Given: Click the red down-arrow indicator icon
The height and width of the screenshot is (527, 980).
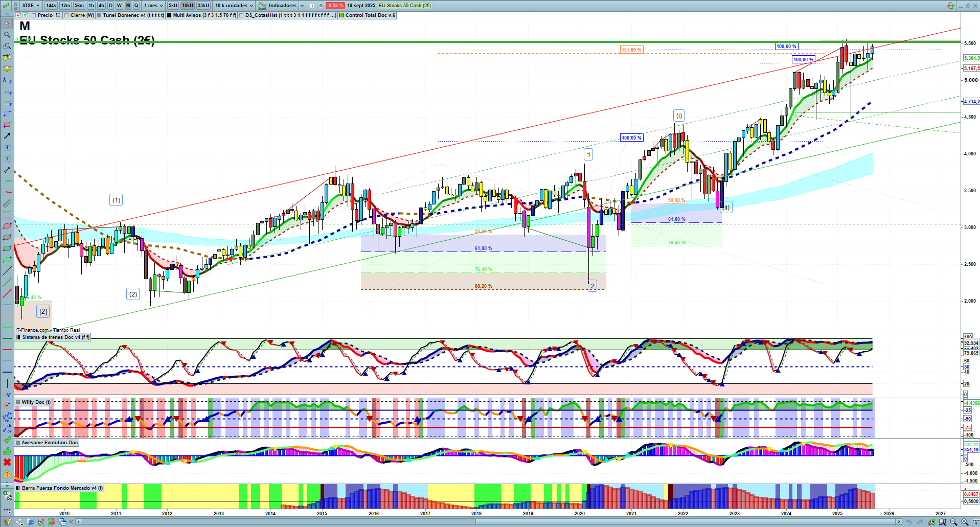Looking at the screenshot, I should pos(18,15).
